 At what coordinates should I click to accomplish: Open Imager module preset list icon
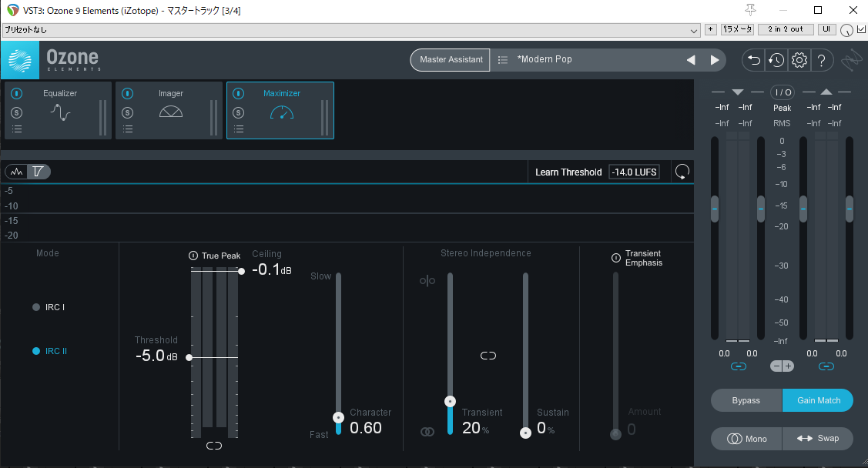(128, 129)
